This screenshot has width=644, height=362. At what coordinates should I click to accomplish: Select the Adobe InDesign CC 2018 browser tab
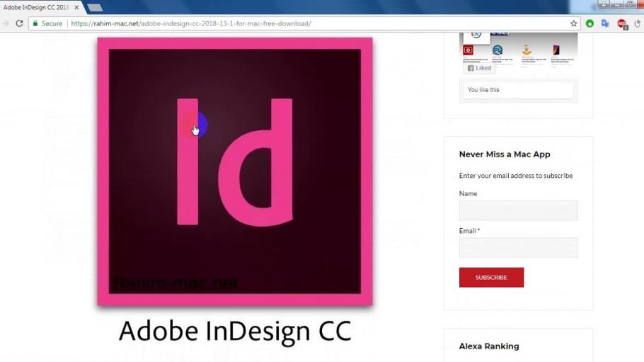pos(40,7)
